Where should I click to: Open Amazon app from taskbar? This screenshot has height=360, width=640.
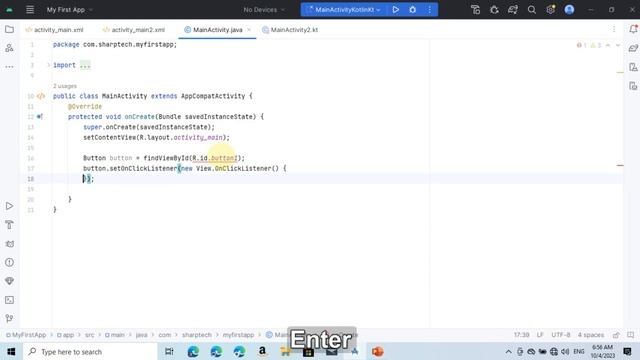262,351
